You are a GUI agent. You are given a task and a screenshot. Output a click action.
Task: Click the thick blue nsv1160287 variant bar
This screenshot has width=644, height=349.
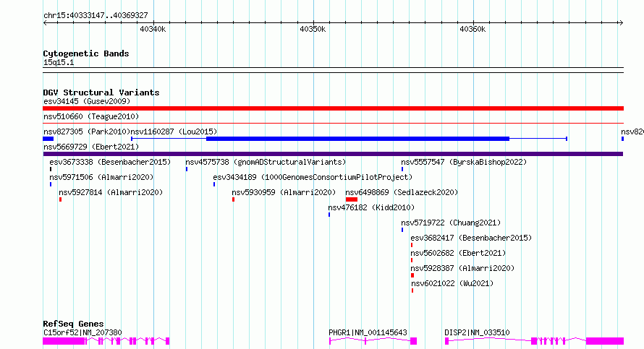point(357,139)
